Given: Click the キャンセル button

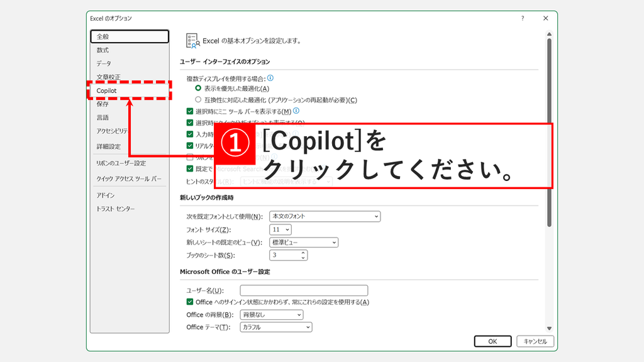Looking at the screenshot, I should pyautogui.click(x=535, y=341).
